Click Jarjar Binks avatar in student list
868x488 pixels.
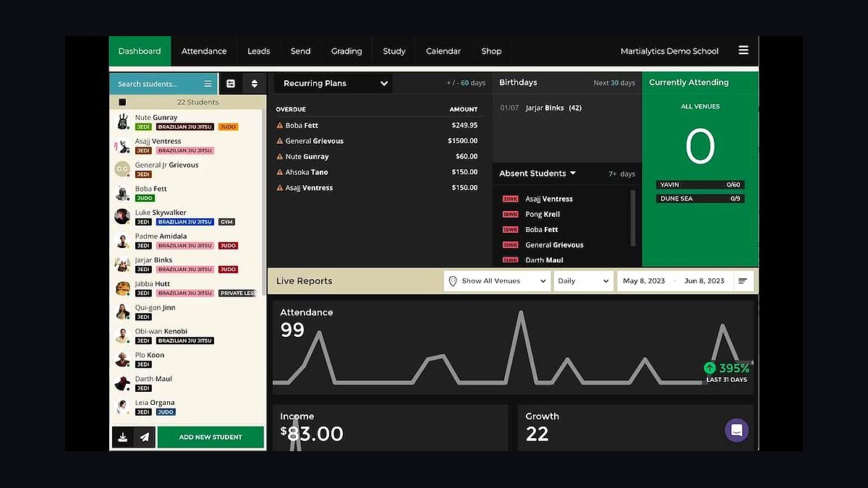point(122,264)
